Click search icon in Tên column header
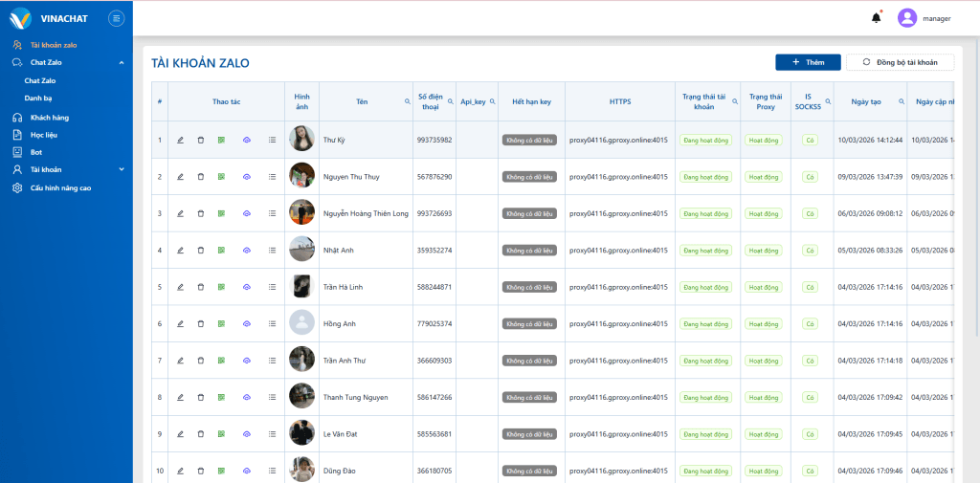This screenshot has height=483, width=980. (x=408, y=101)
